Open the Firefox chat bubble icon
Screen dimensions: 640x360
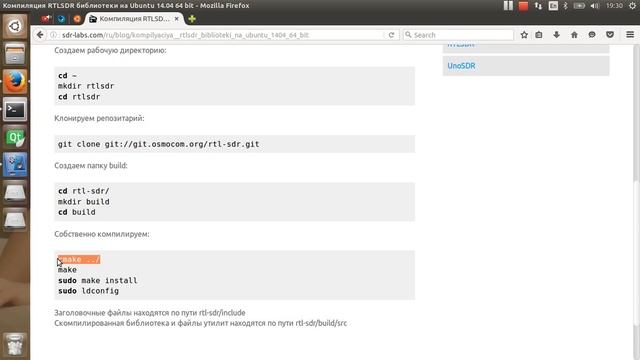[x=592, y=35]
